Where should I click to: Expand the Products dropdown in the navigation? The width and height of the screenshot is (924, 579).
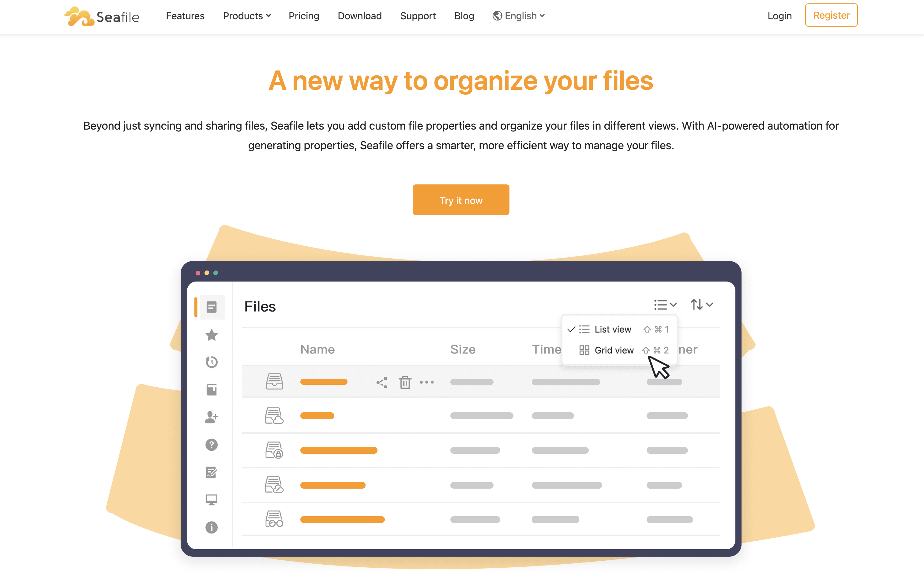(247, 16)
